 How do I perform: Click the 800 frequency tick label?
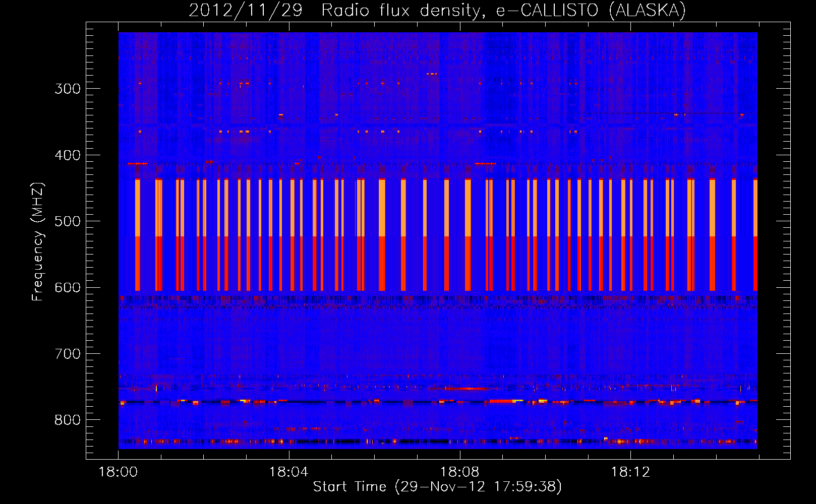coord(68,420)
